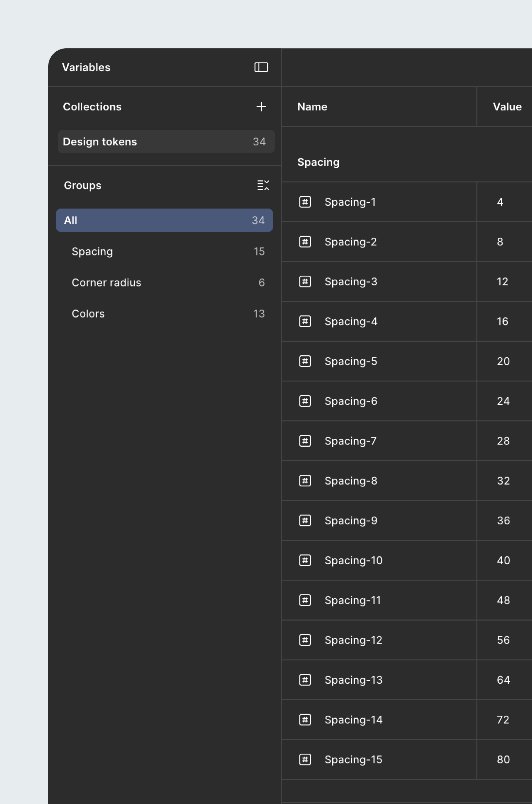Collapse all groups using Groups header icon
The image size is (532, 804).
pyautogui.click(x=263, y=185)
